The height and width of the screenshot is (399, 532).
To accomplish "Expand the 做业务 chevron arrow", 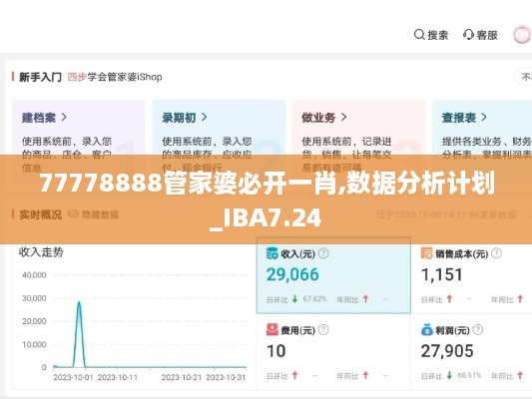I will pyautogui.click(x=343, y=117).
